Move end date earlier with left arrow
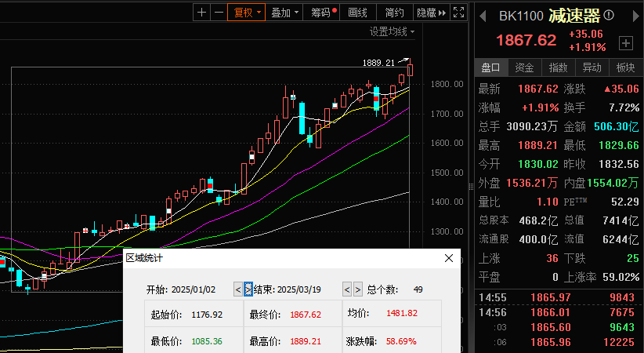The width and height of the screenshot is (644, 353). coord(347,289)
